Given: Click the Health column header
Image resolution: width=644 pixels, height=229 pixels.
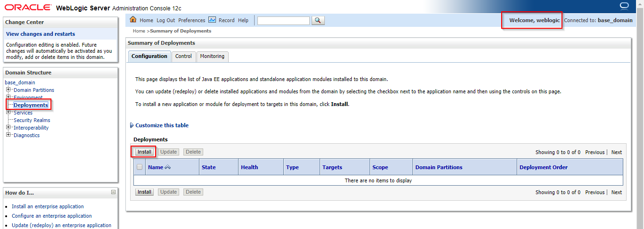Looking at the screenshot, I should 249,167.
